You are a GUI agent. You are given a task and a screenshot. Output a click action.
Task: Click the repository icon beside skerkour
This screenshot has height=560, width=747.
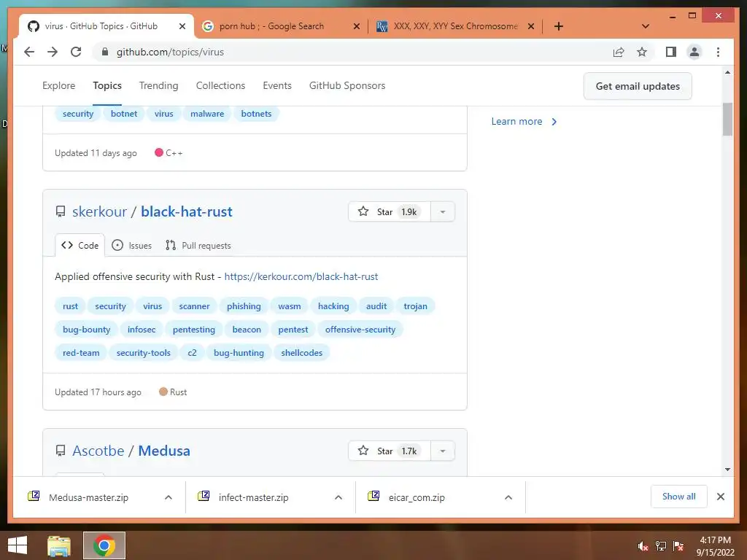pos(61,211)
